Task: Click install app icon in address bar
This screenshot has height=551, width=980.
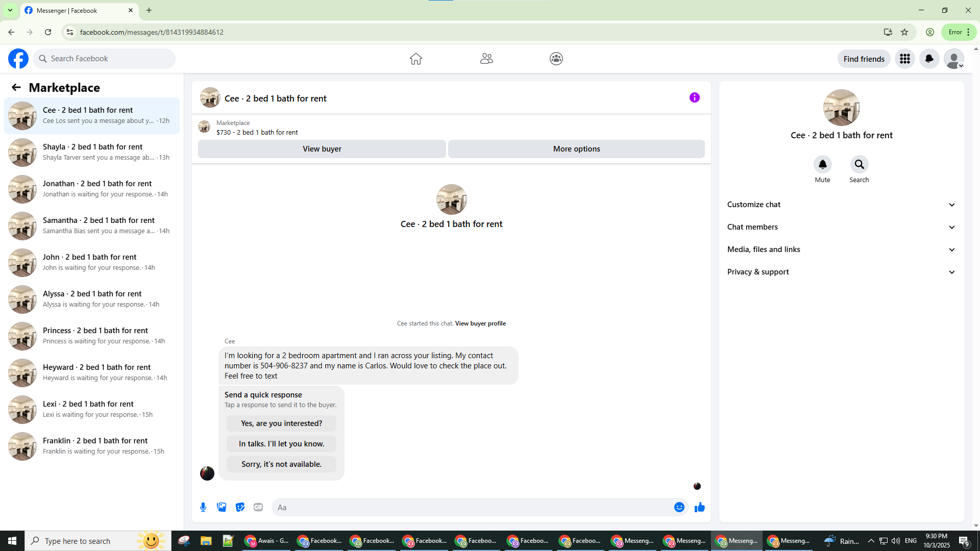Action: coord(888,32)
